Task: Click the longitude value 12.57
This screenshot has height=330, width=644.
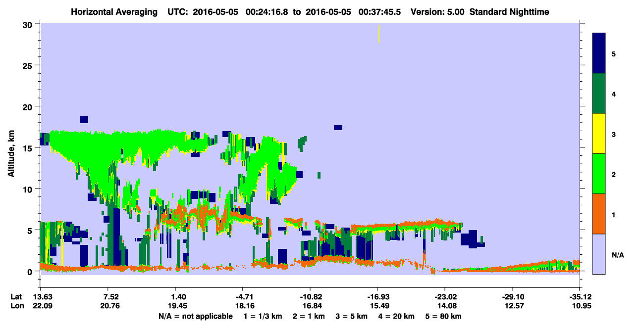Action: click(x=514, y=306)
